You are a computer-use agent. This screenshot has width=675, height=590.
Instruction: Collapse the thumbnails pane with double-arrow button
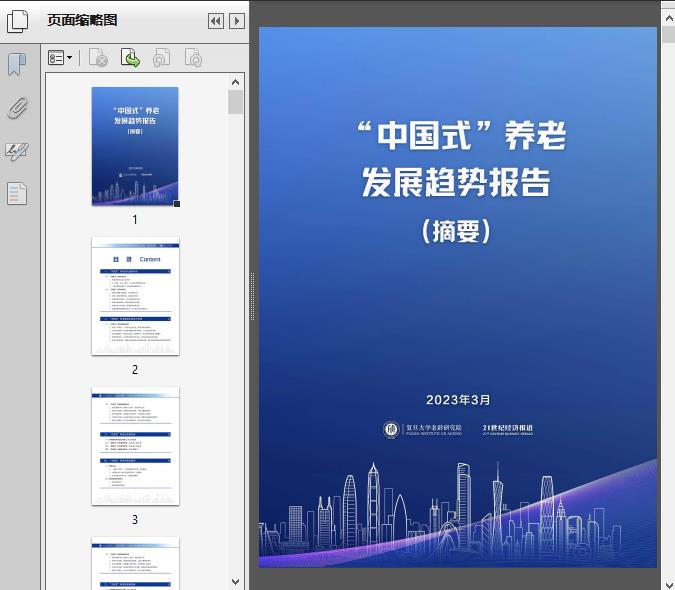point(216,21)
